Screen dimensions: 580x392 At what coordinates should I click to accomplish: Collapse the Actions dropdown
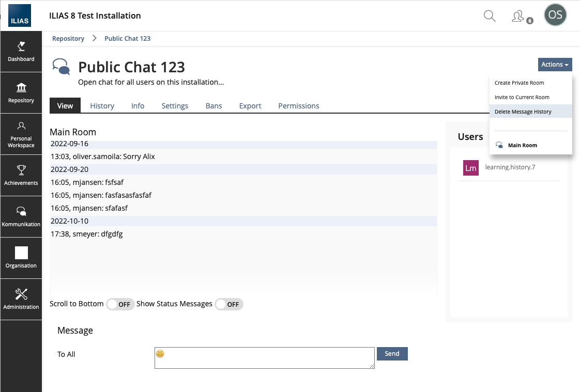(555, 65)
